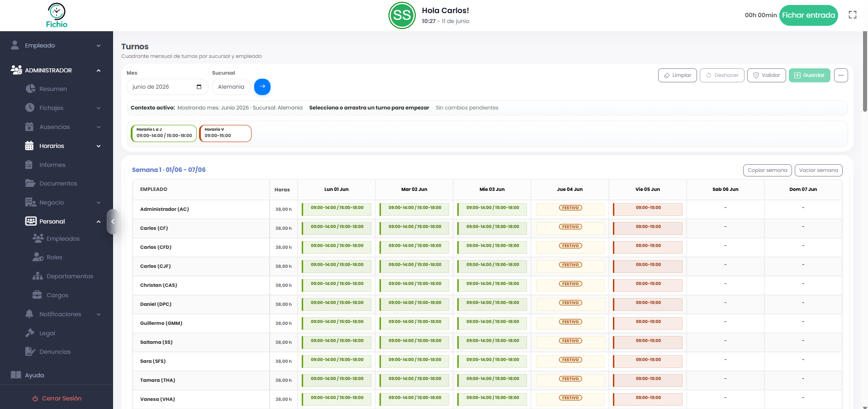Expand the Negocio submenu chevron
Viewport: 868px width, 409px height.
pyautogui.click(x=99, y=203)
